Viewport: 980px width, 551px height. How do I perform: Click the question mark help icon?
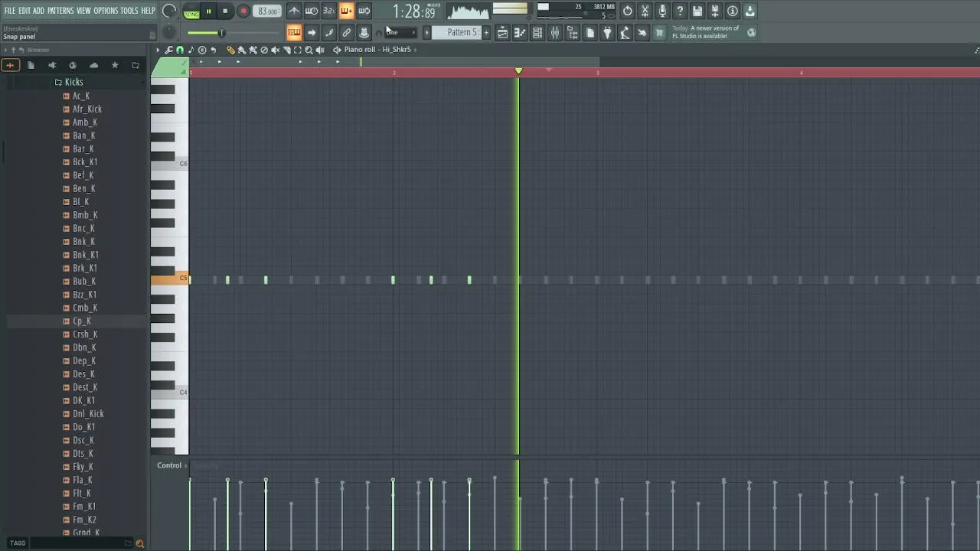pos(680,11)
